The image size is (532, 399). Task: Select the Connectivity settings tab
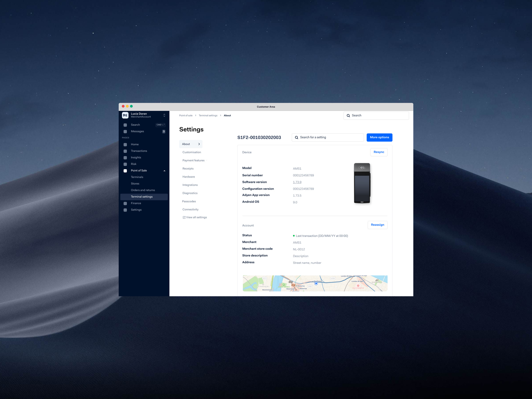pos(190,209)
